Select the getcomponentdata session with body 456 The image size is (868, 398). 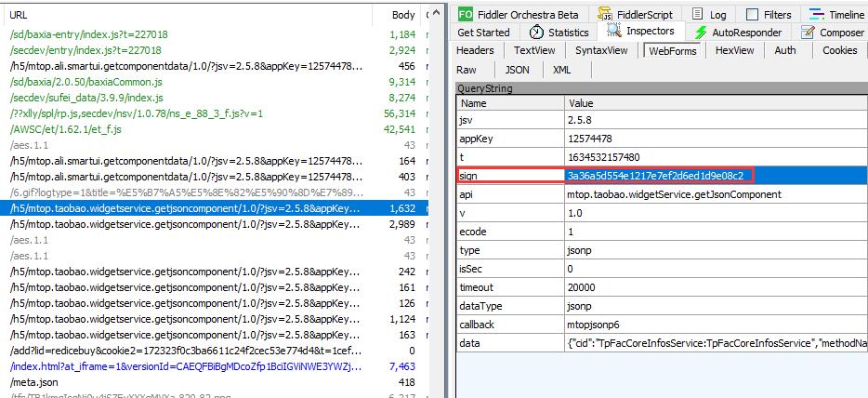213,66
